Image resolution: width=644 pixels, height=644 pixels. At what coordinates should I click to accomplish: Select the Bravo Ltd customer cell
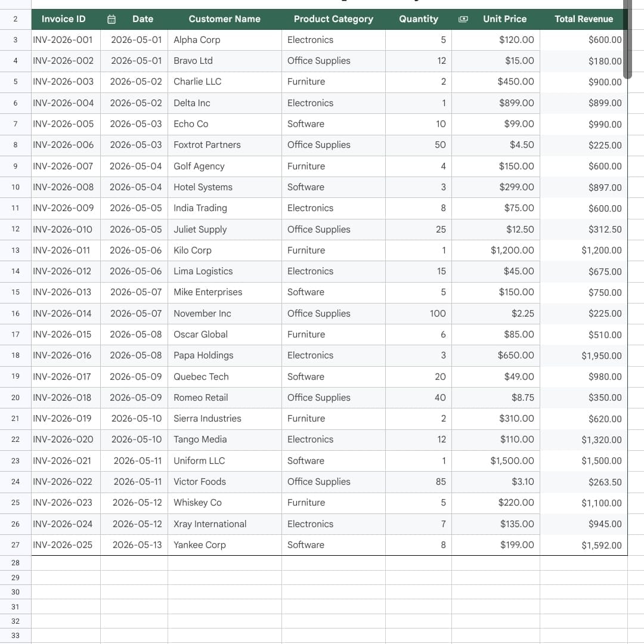pos(225,61)
